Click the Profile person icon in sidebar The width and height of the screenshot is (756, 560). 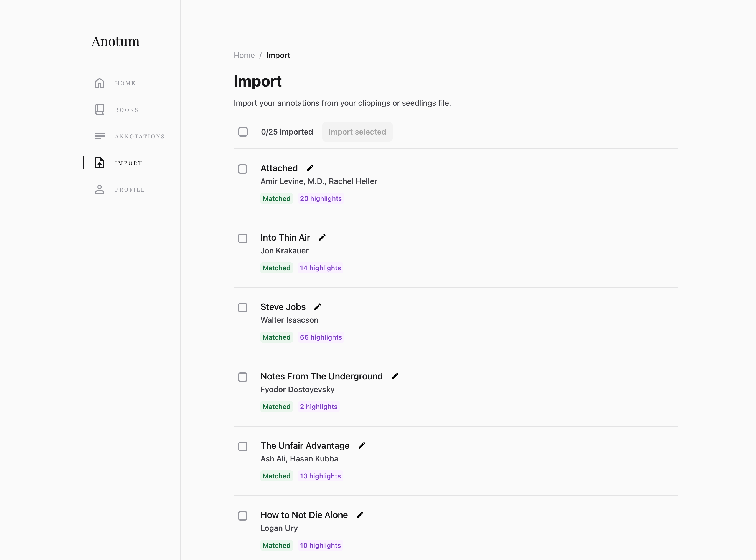99,190
